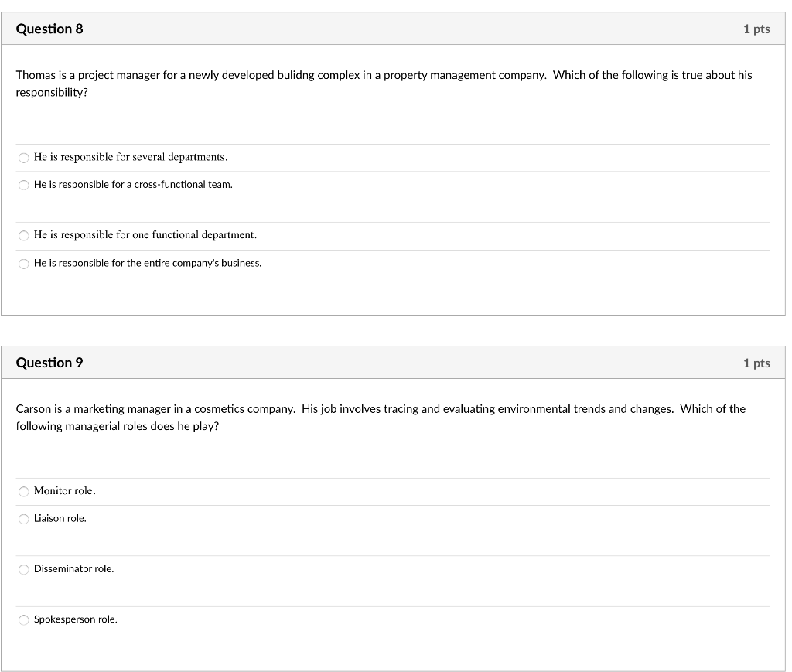Select the "Spokesperson role" answer option
The width and height of the screenshot is (792, 672).
pos(23,619)
